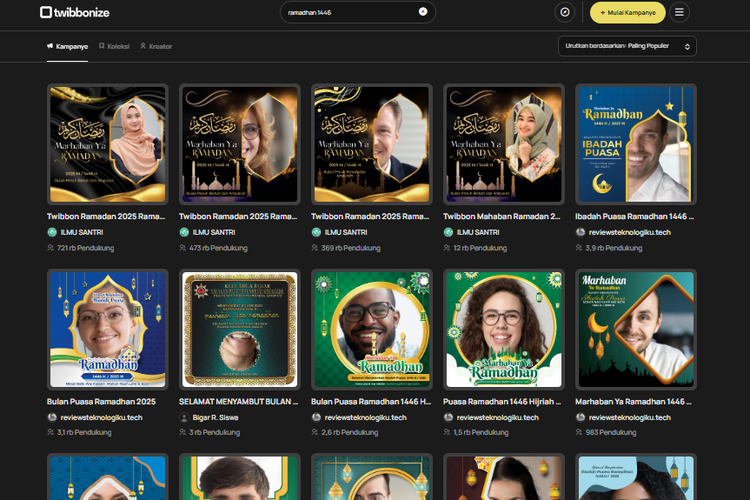750x500 pixels.
Task: Open the compass explore icon
Action: [564, 12]
